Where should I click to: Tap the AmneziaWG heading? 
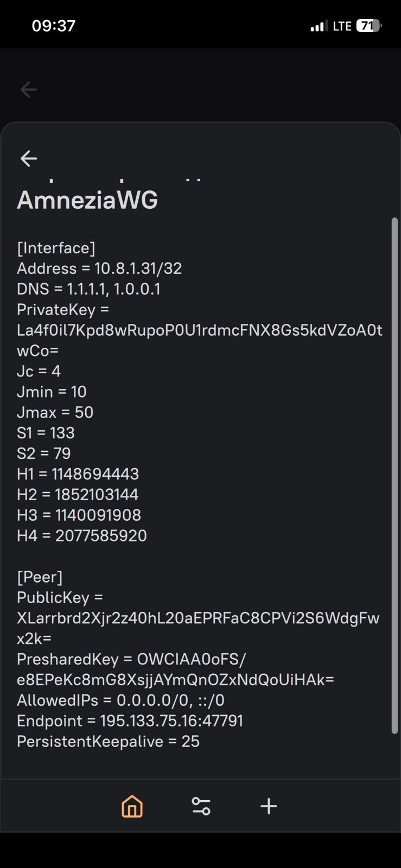pos(87,200)
